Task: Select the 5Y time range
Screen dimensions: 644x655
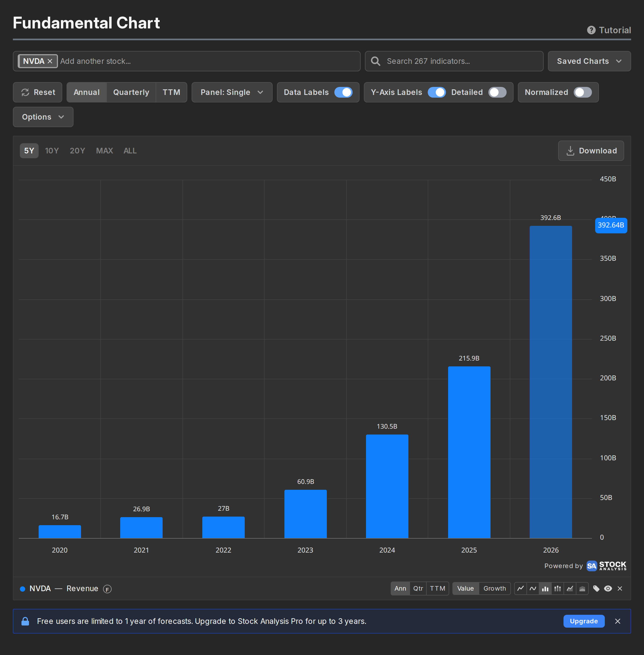Action: tap(29, 151)
